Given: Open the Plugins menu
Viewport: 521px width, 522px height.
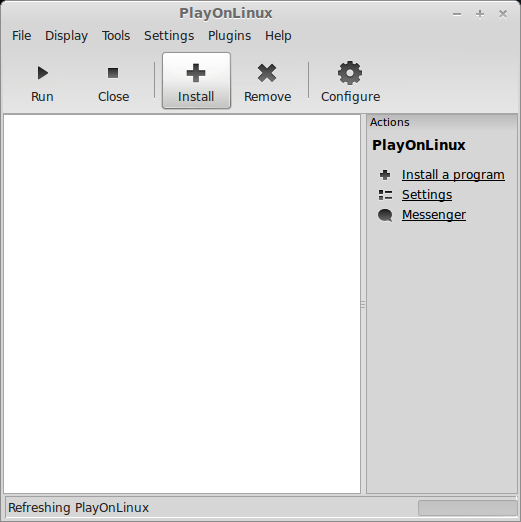Looking at the screenshot, I should pos(229,36).
